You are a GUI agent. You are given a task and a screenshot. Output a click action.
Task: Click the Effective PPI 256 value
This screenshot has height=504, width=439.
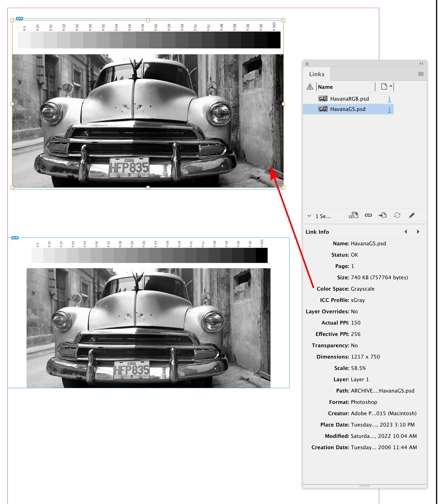click(x=356, y=334)
